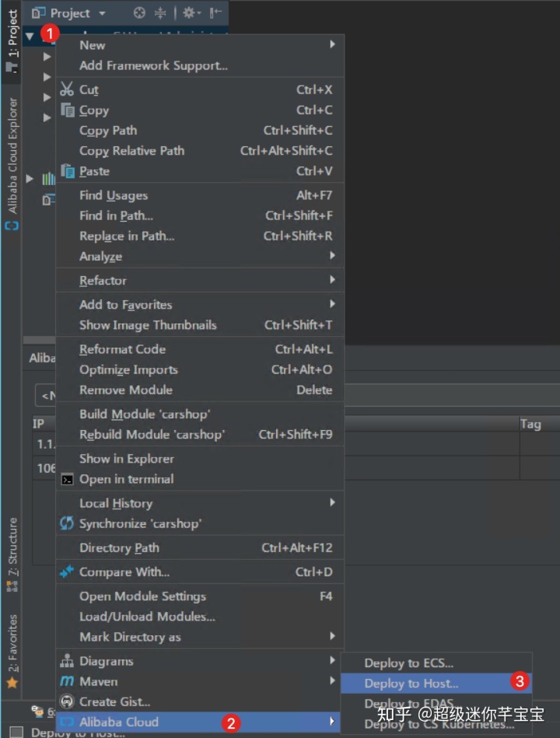Choose Show in Explorer
The height and width of the screenshot is (738, 560).
pos(200,458)
